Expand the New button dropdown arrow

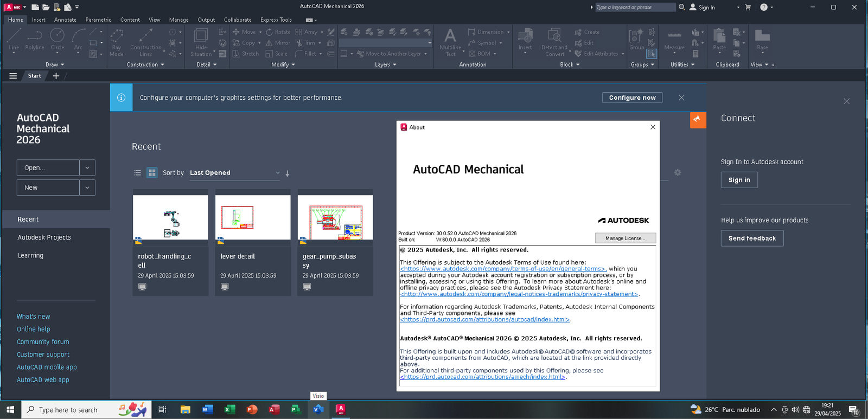(87, 188)
